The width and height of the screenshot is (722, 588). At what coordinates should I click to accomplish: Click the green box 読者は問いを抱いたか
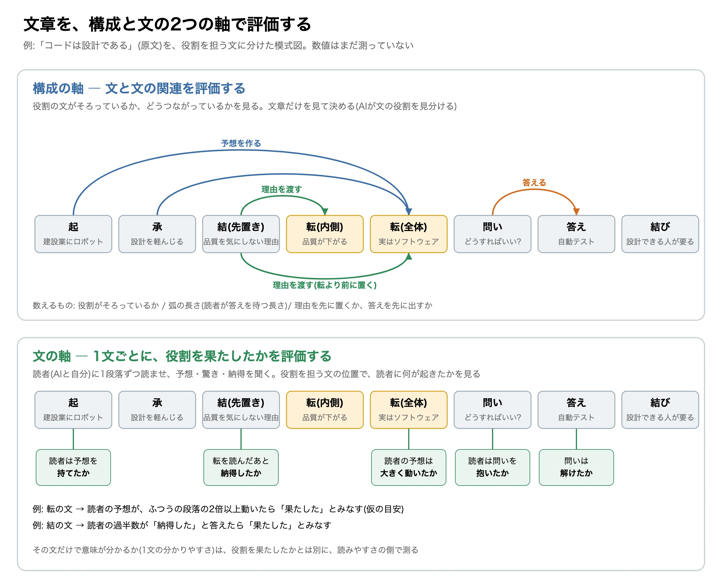pyautogui.click(x=492, y=467)
